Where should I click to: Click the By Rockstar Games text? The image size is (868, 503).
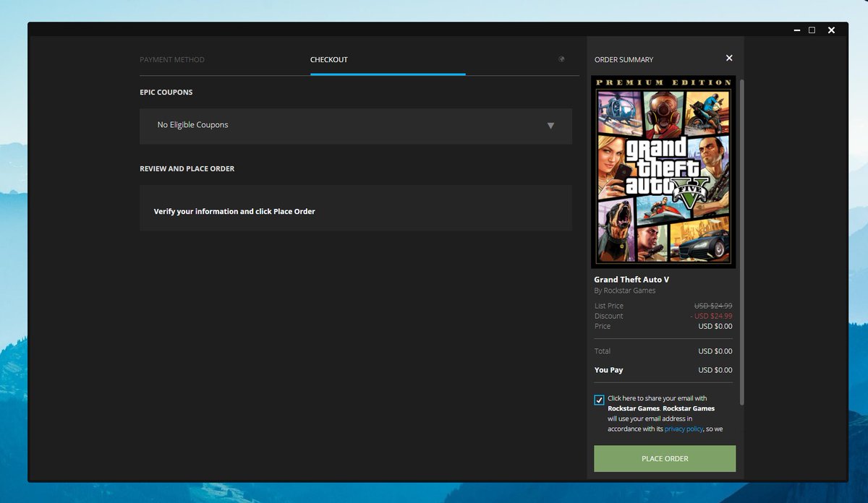pyautogui.click(x=625, y=291)
